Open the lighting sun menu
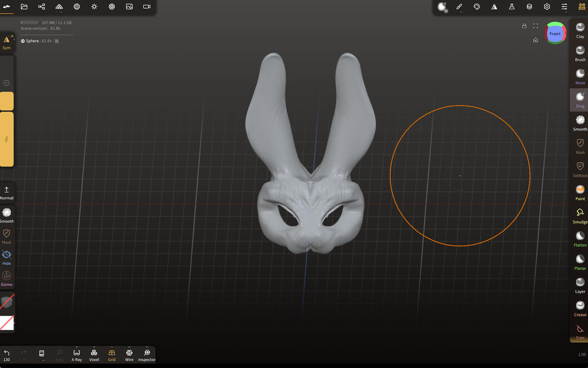The image size is (588, 368). [x=94, y=7]
